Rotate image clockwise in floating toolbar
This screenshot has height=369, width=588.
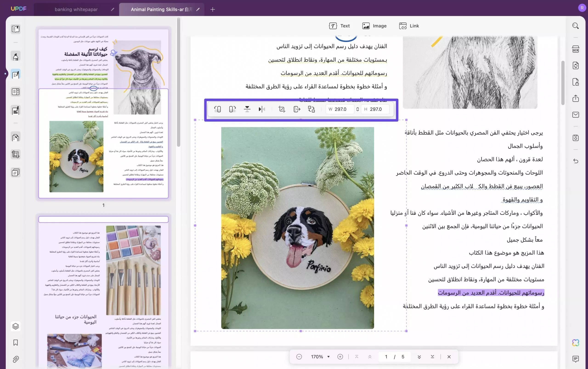(x=232, y=109)
